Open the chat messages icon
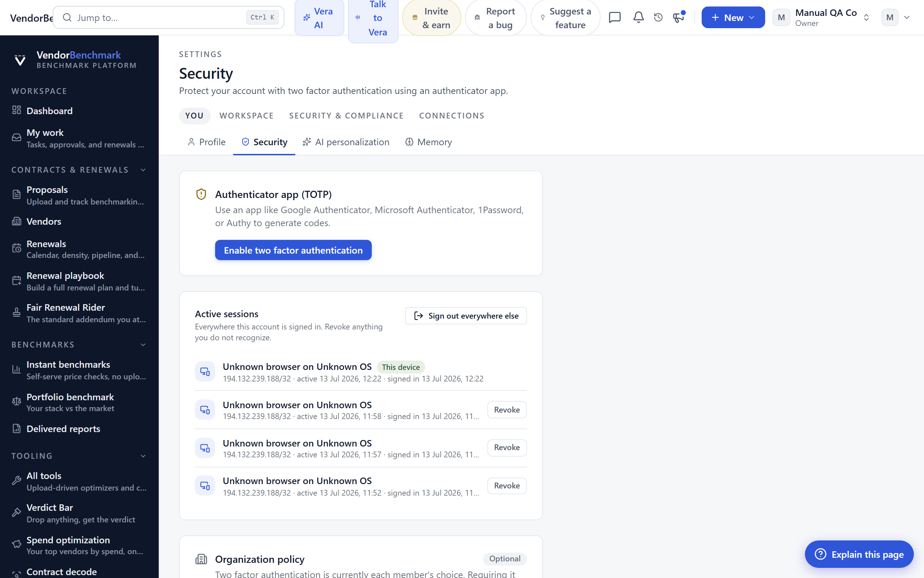Screen dimensions: 924x578 point(614,17)
